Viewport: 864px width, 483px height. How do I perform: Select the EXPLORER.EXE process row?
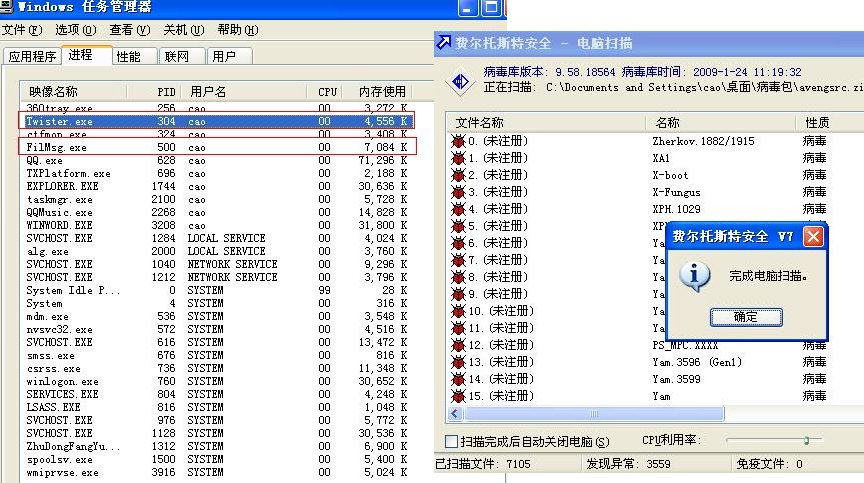(217, 186)
